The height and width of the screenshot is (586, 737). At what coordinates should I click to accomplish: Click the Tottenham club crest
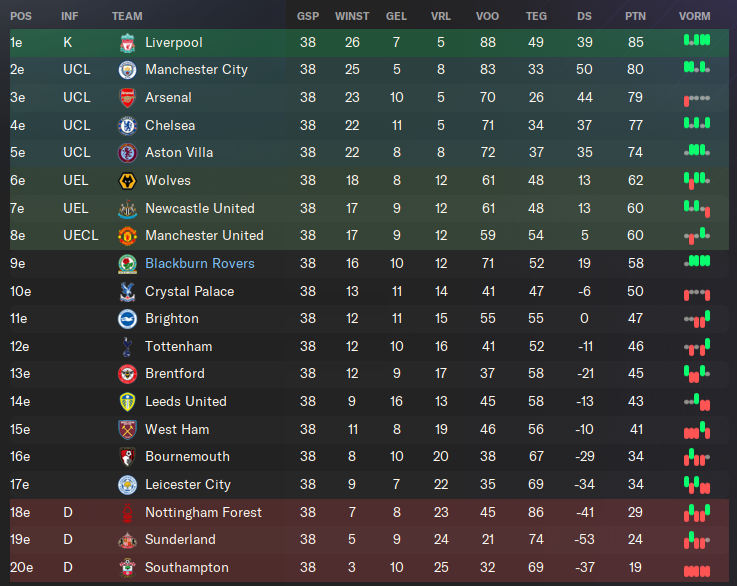127,347
